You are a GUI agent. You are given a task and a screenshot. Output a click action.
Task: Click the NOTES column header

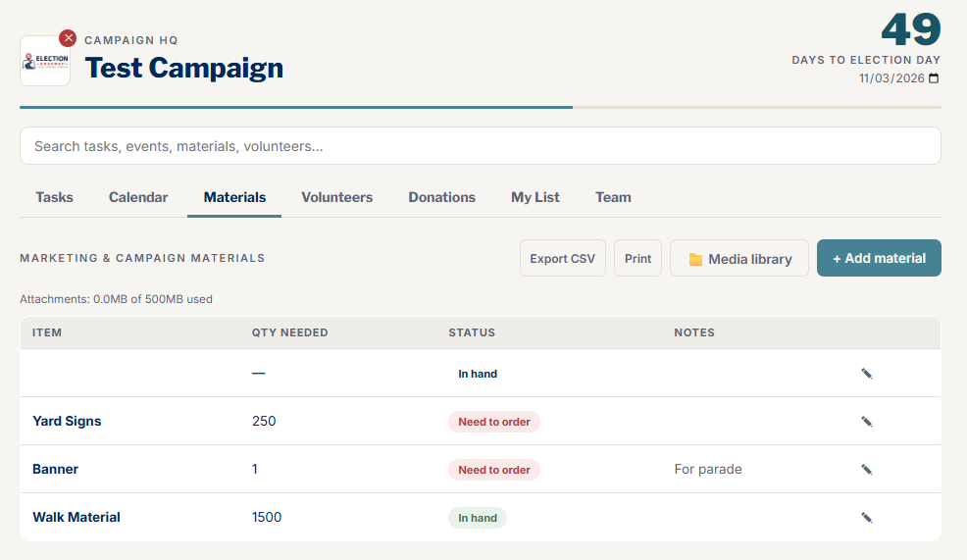tap(694, 332)
